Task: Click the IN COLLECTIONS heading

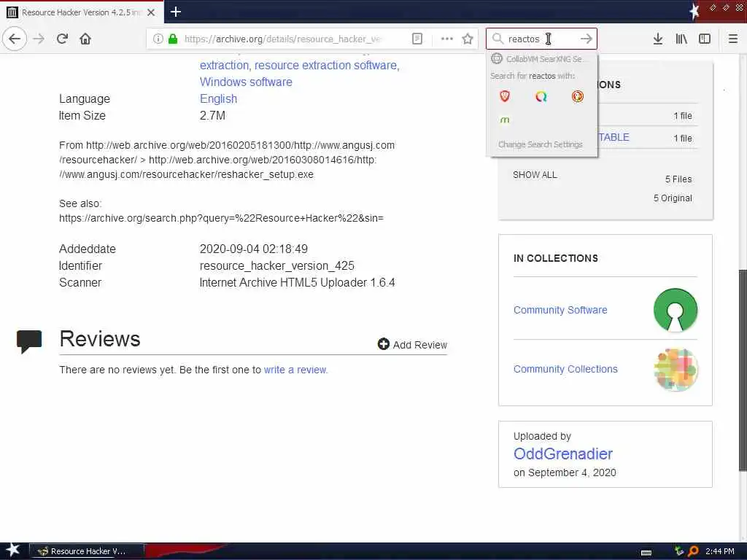Action: coord(555,258)
